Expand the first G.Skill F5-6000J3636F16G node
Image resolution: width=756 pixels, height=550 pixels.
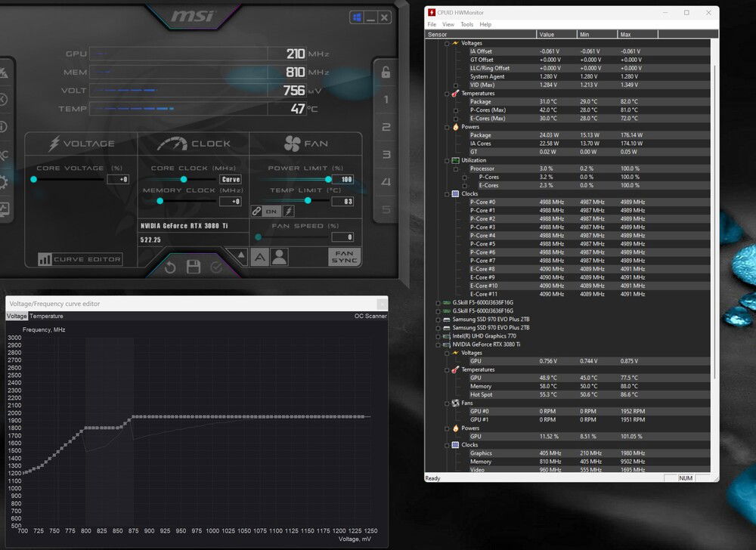pyautogui.click(x=438, y=303)
